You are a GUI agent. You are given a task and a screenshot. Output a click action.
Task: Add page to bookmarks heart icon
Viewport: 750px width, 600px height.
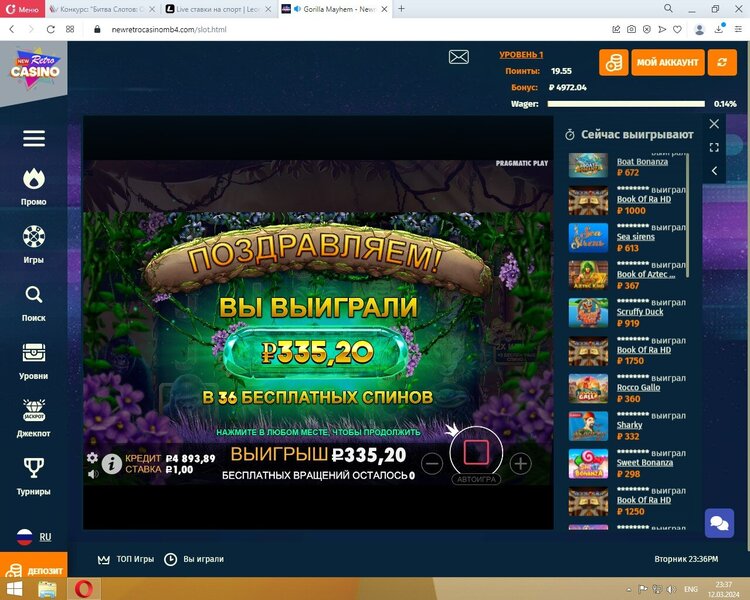click(677, 29)
